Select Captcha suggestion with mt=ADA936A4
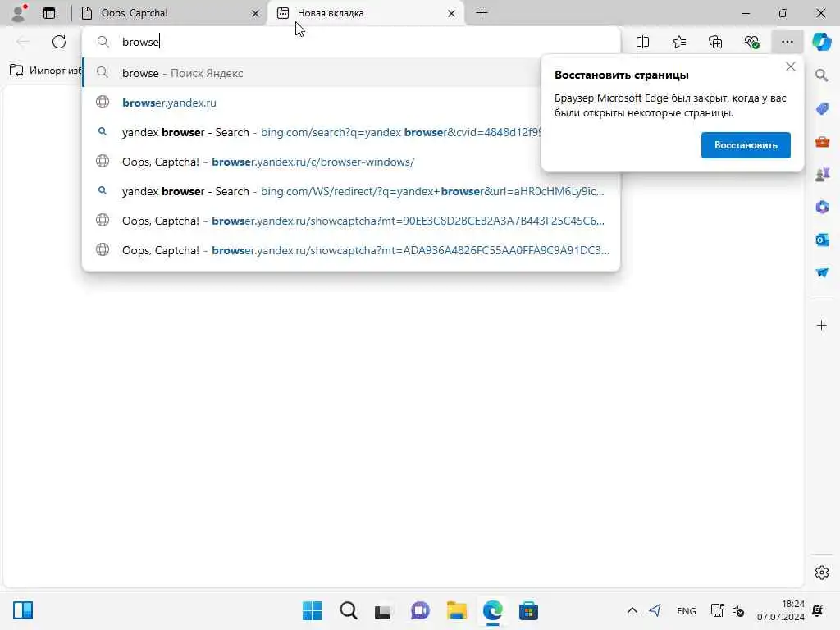Screen dimensions: 840x630 coord(351,249)
